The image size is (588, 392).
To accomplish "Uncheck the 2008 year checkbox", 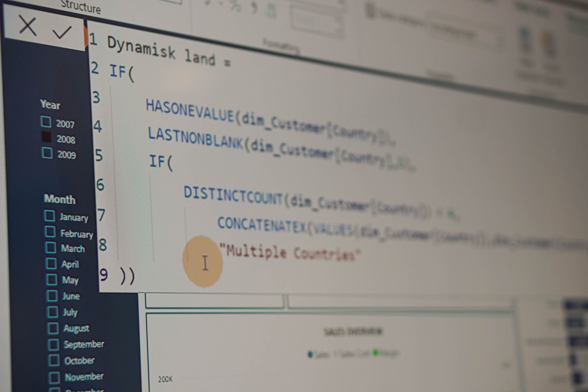I will [x=47, y=137].
